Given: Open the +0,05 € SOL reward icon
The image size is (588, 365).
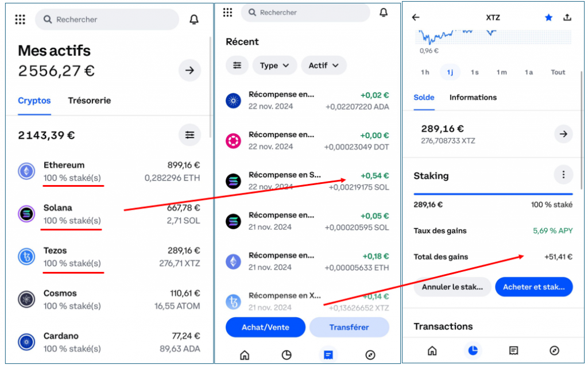Looking at the screenshot, I should [233, 221].
